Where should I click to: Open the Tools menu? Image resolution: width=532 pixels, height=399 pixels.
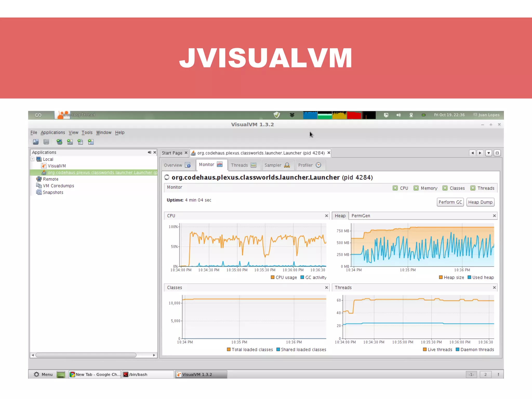(x=87, y=132)
